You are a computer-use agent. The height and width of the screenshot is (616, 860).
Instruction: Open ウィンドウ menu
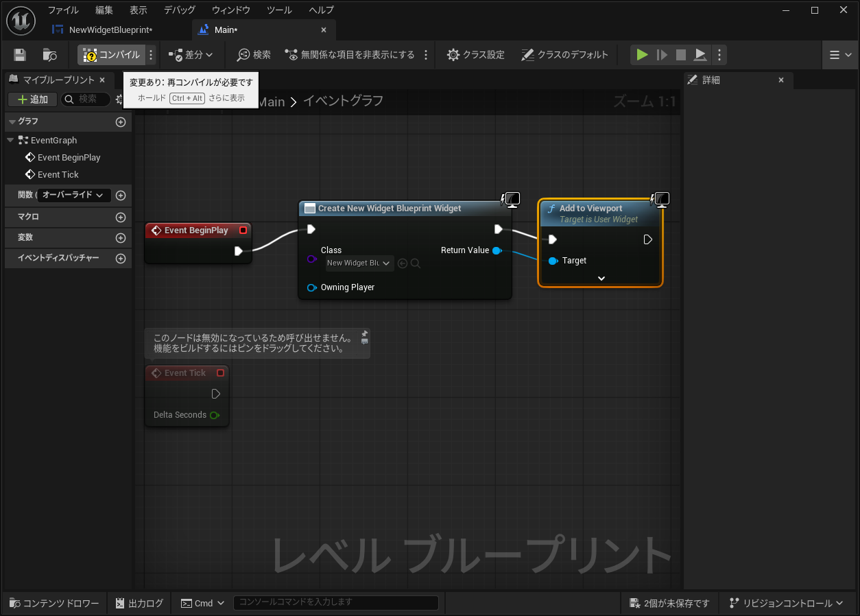[231, 10]
